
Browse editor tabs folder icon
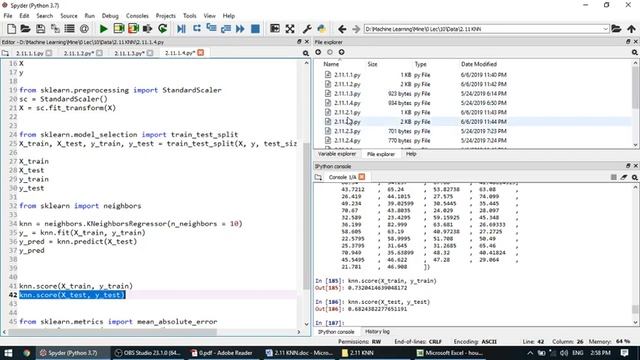pos(5,53)
